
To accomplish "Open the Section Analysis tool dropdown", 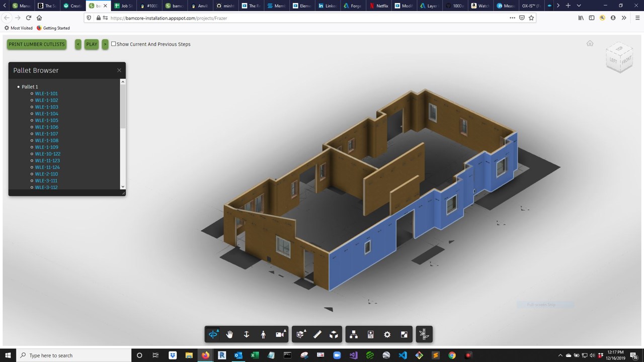I will pyautogui.click(x=301, y=334).
